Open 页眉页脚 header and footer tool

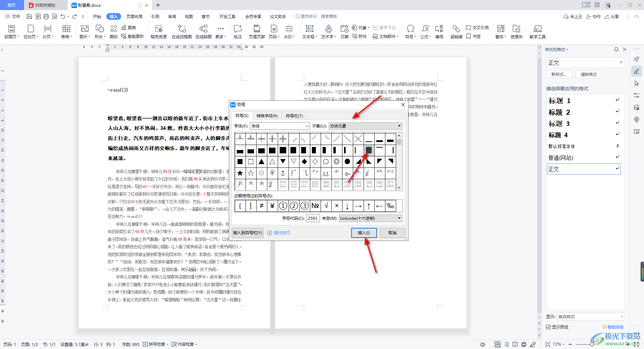[257, 32]
